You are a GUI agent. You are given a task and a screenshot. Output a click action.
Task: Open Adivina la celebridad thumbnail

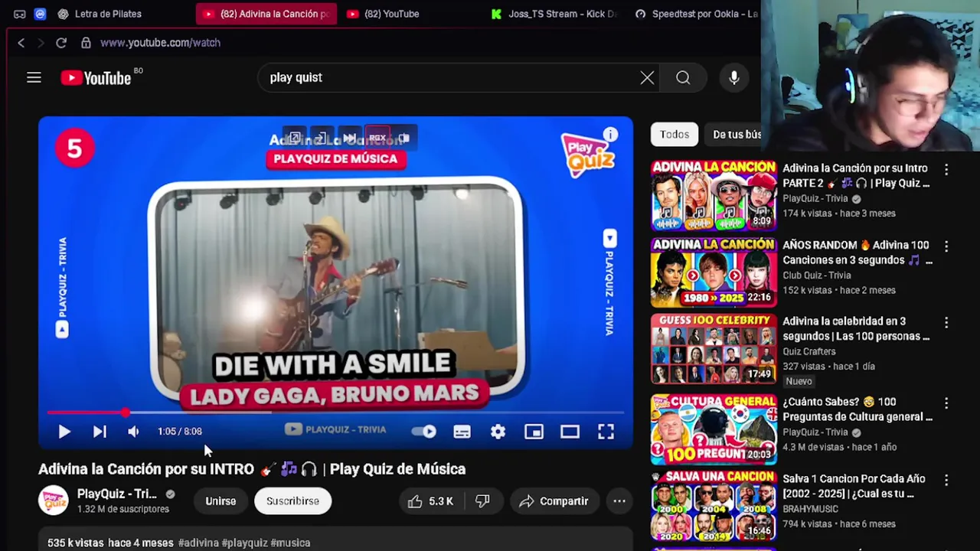[x=714, y=349]
